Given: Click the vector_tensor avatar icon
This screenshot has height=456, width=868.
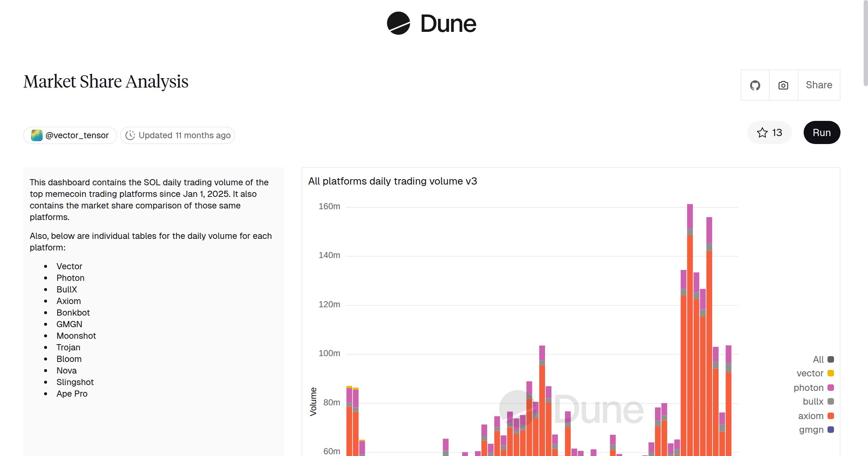Looking at the screenshot, I should tap(37, 135).
